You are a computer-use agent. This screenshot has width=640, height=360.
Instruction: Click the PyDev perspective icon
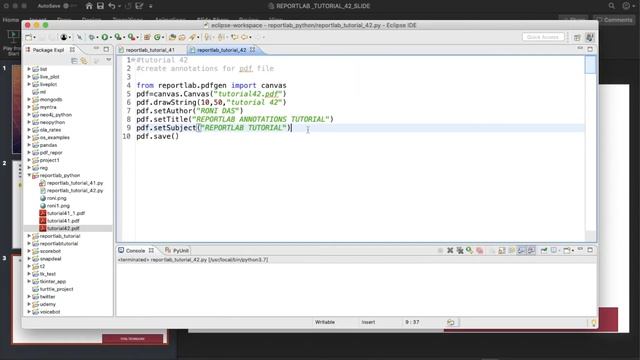589,38
